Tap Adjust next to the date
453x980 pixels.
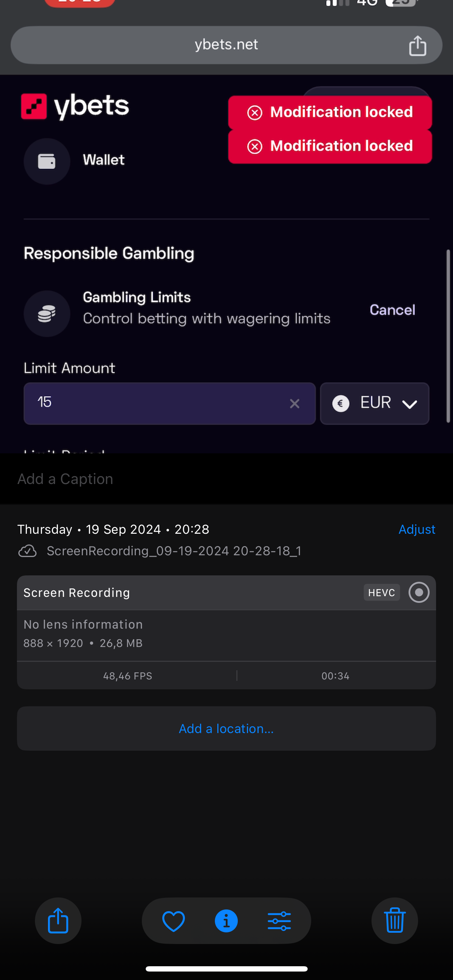pos(417,529)
